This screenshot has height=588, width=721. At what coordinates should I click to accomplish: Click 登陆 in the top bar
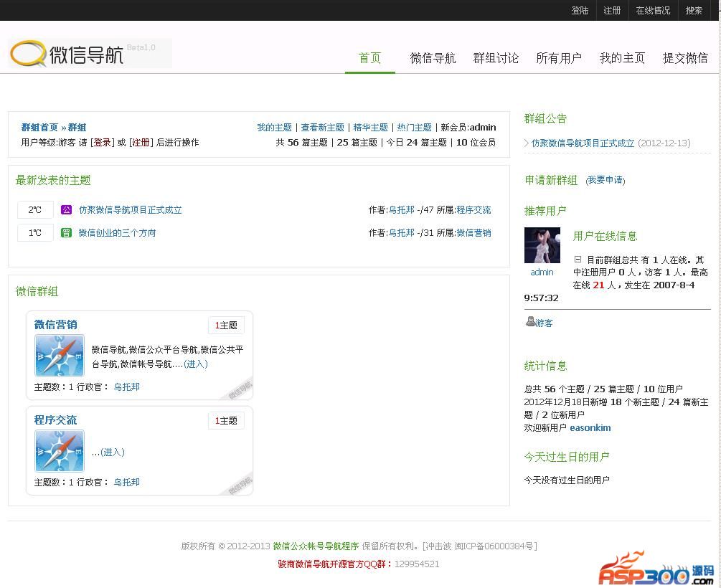[580, 11]
